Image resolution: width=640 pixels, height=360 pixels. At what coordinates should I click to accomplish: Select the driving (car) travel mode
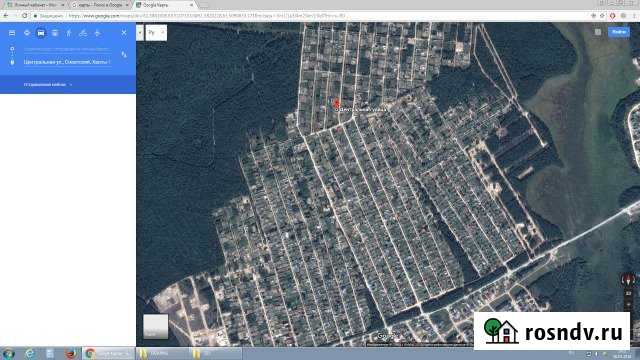coord(41,33)
